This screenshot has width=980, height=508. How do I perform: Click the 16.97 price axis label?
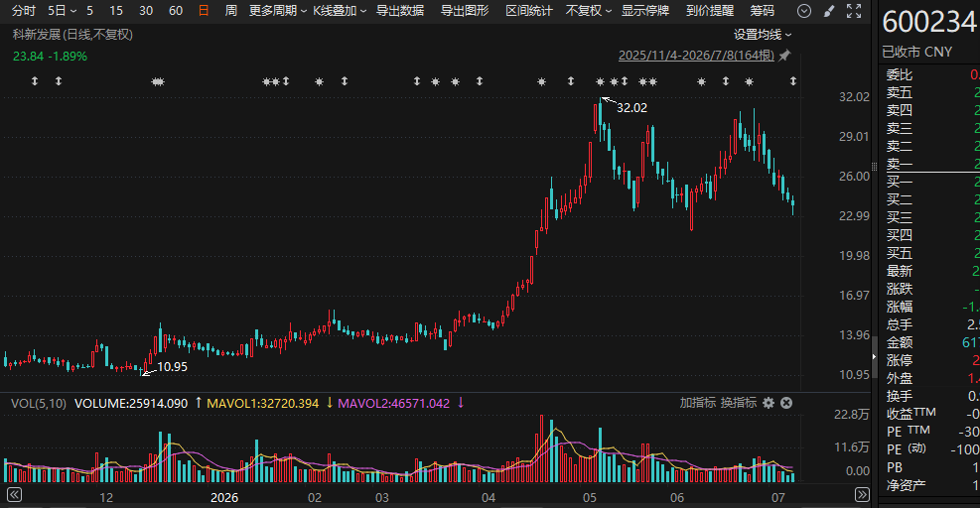854,295
